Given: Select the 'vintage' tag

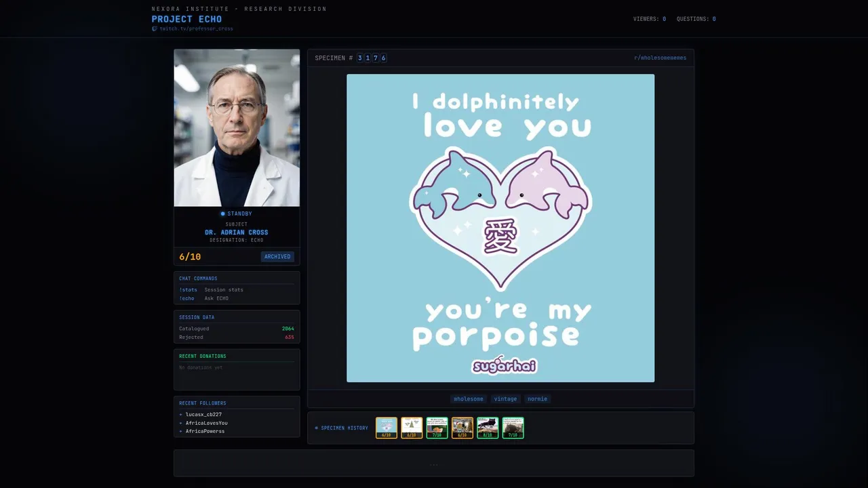Looking at the screenshot, I should pyautogui.click(x=505, y=399).
